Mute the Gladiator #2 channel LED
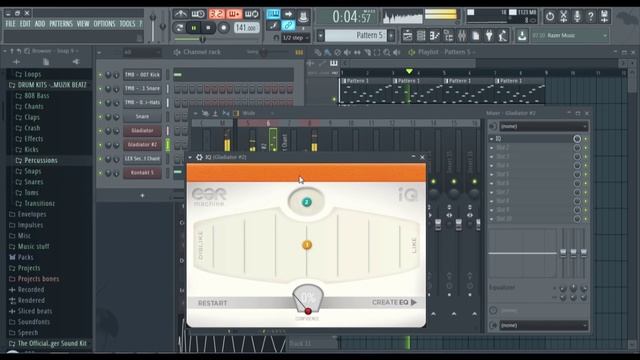640x360 pixels. click(100, 145)
